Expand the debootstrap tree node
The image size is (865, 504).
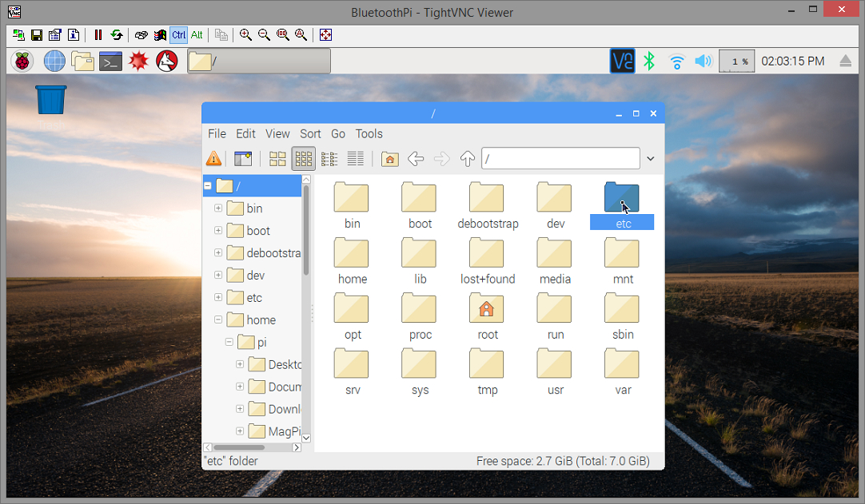tap(218, 252)
